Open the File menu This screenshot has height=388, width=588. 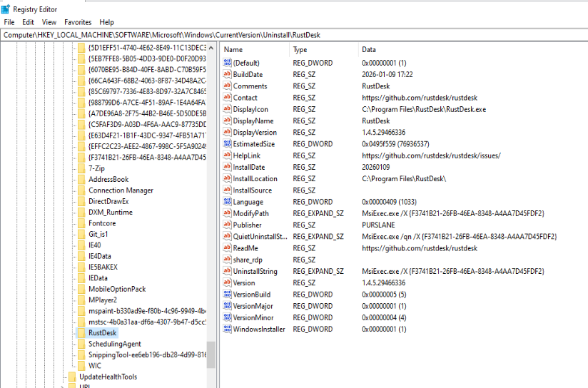click(9, 22)
